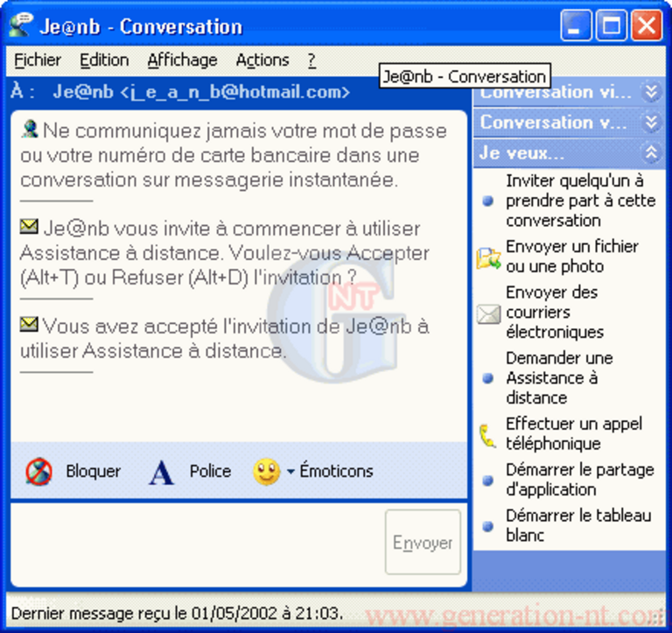Click the smiley Émoticons icon
Image resolution: width=672 pixels, height=633 pixels.
click(x=267, y=472)
